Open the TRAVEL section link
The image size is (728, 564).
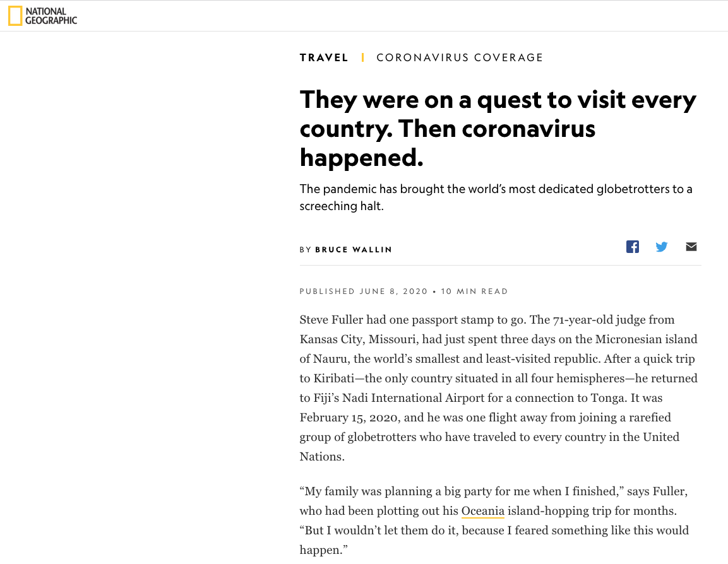point(324,57)
